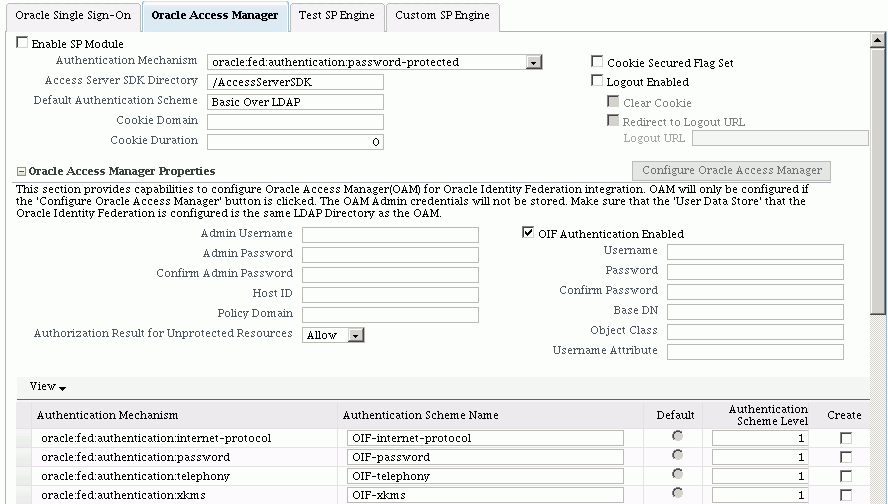Screen dimensions: 888x504
Task: Click the OIF Password field
Action: (x=755, y=272)
